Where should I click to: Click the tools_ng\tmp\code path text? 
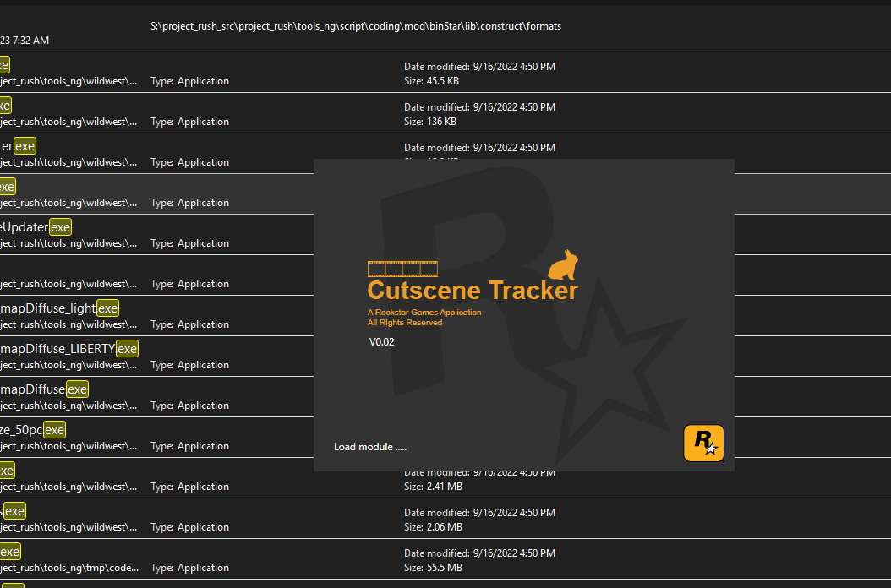68,568
